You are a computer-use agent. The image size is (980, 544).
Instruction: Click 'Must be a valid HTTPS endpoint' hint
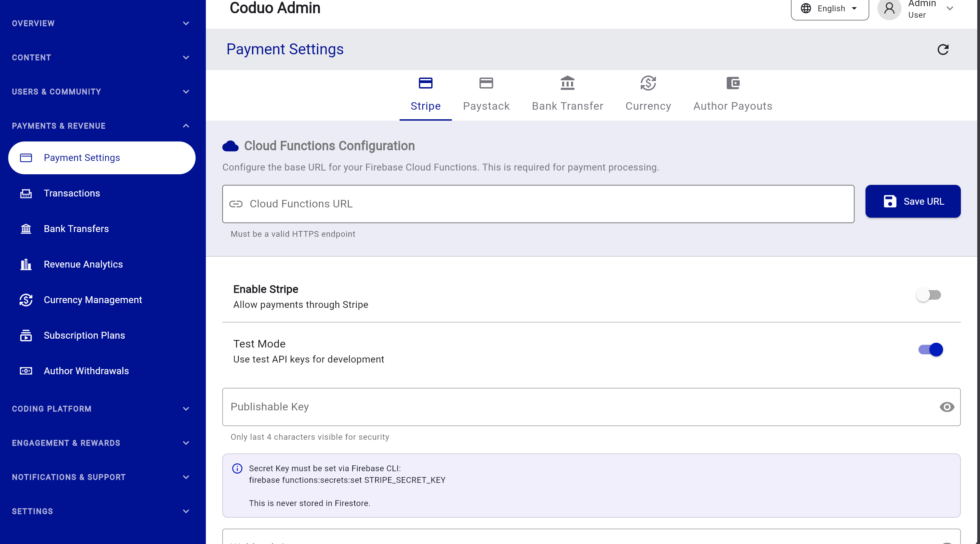click(293, 234)
